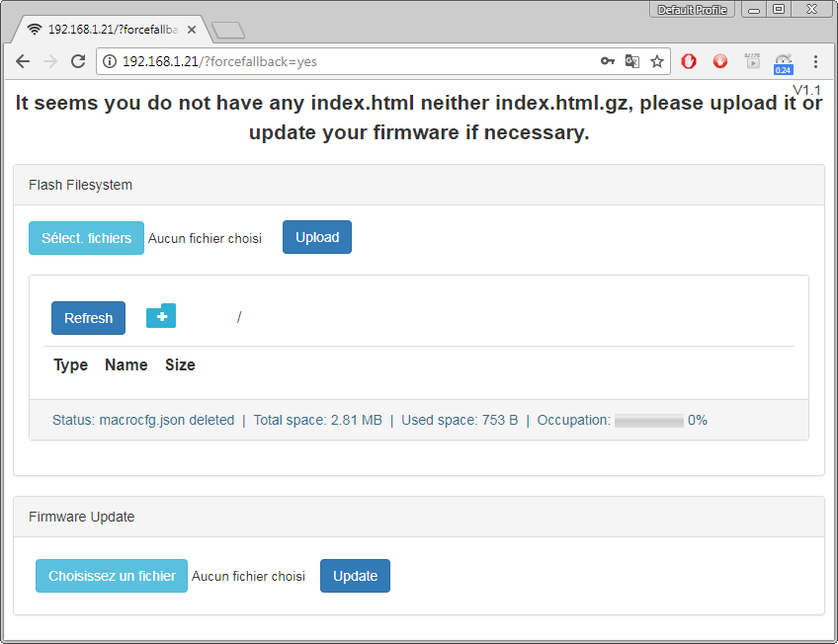Open the translate page icon
The width and height of the screenshot is (838, 644).
tap(632, 61)
